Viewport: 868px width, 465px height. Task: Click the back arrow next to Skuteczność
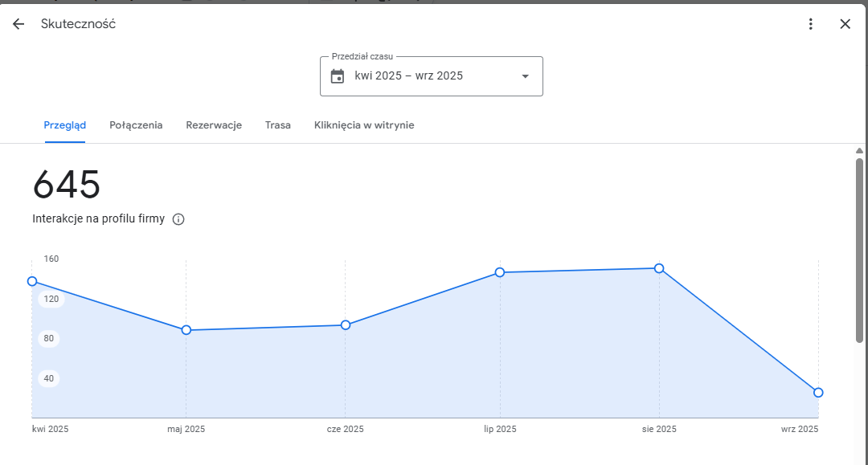[18, 24]
